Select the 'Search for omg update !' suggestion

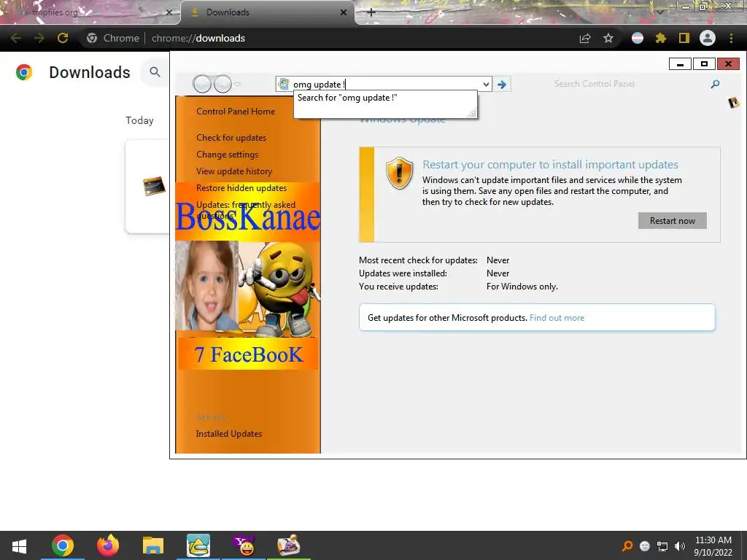(x=347, y=98)
